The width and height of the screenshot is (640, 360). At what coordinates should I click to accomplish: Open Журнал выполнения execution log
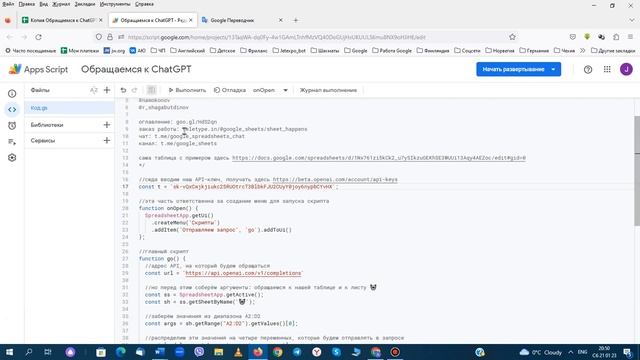[x=328, y=90]
